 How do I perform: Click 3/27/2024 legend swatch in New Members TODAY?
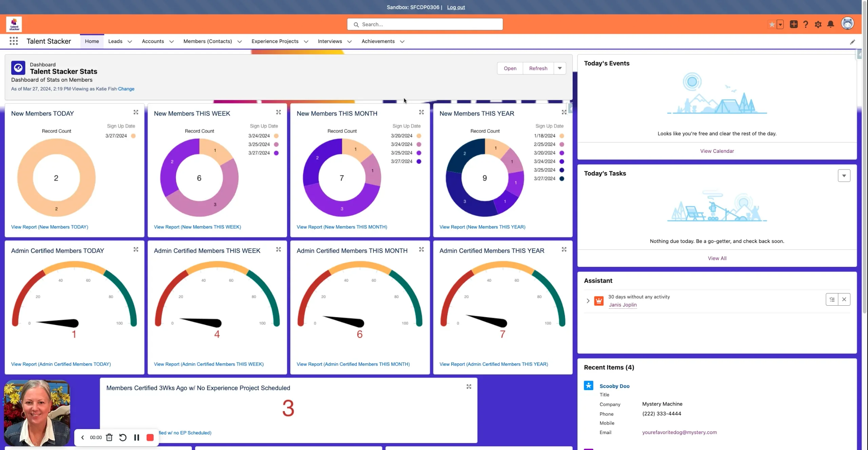pyautogui.click(x=133, y=136)
